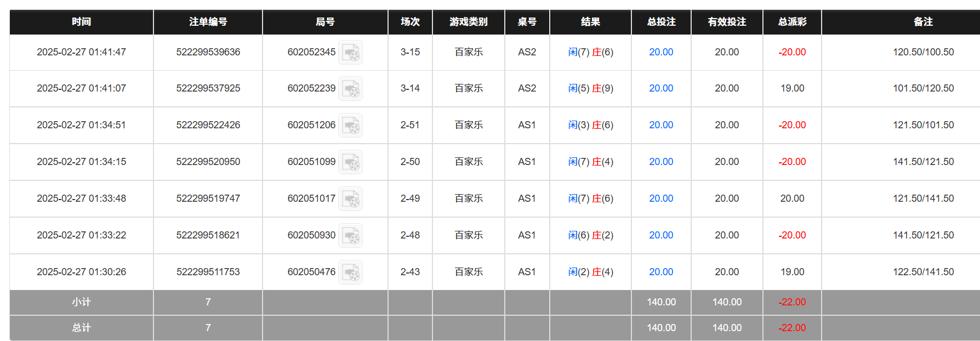Viewport: 980px width, 341px height.
Task: Open video replay for round 602052239
Action: pos(350,89)
